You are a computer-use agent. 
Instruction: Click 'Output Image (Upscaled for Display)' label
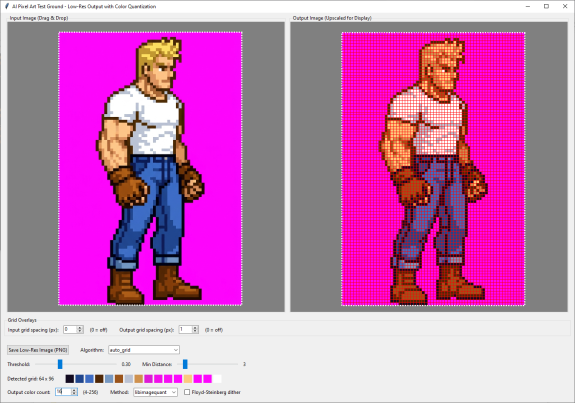click(x=332, y=18)
